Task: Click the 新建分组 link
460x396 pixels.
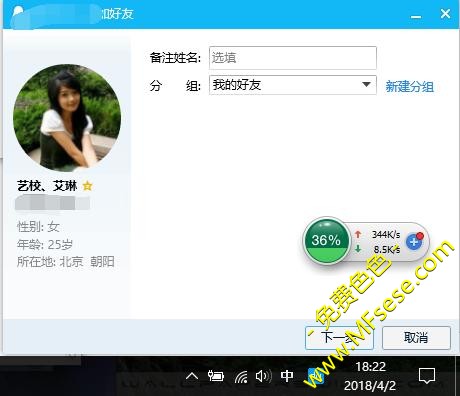Action: (410, 87)
